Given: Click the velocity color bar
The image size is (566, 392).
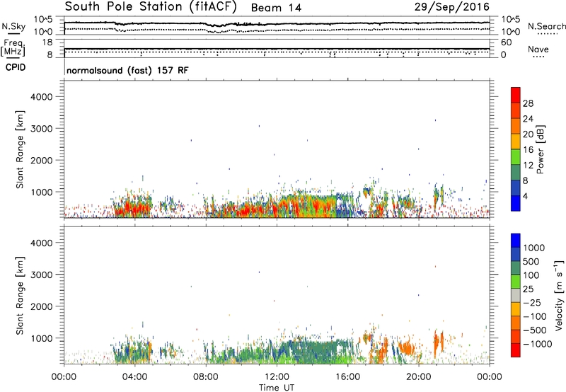Looking at the screenshot, I should coord(516,295).
